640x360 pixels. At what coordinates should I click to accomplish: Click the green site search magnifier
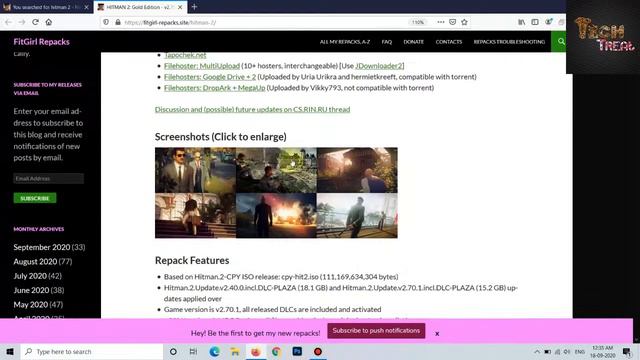point(561,41)
